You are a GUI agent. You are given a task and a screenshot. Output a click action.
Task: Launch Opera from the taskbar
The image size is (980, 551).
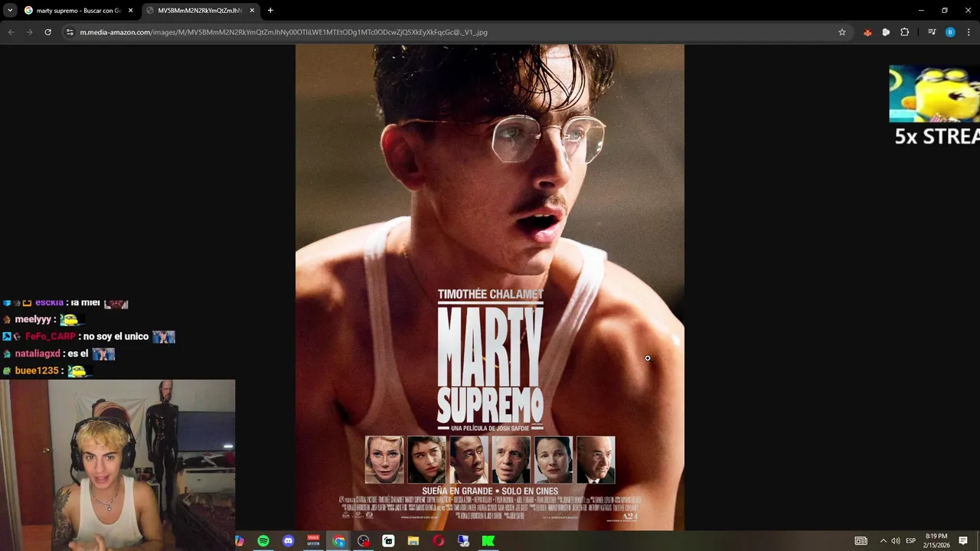(x=439, y=541)
